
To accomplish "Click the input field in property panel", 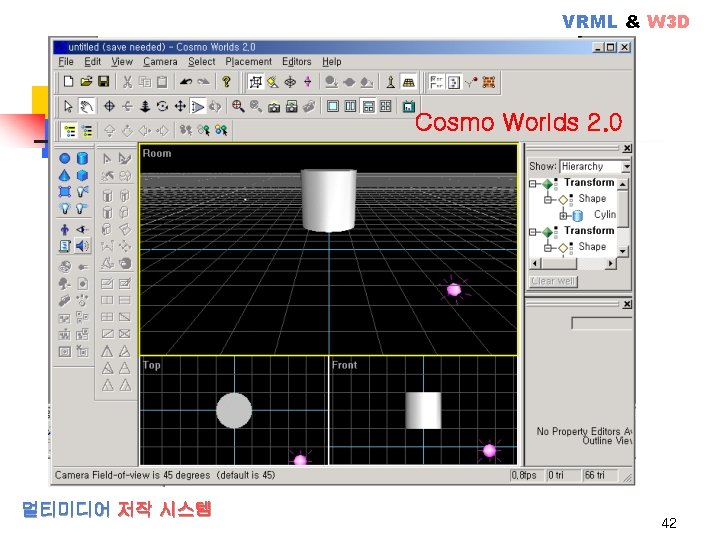I will click(602, 323).
